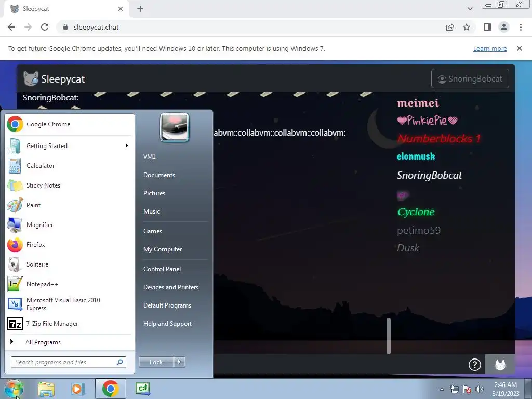The height and width of the screenshot is (399, 532).
Task: Expand Getting Started submenu arrow
Action: 127,146
